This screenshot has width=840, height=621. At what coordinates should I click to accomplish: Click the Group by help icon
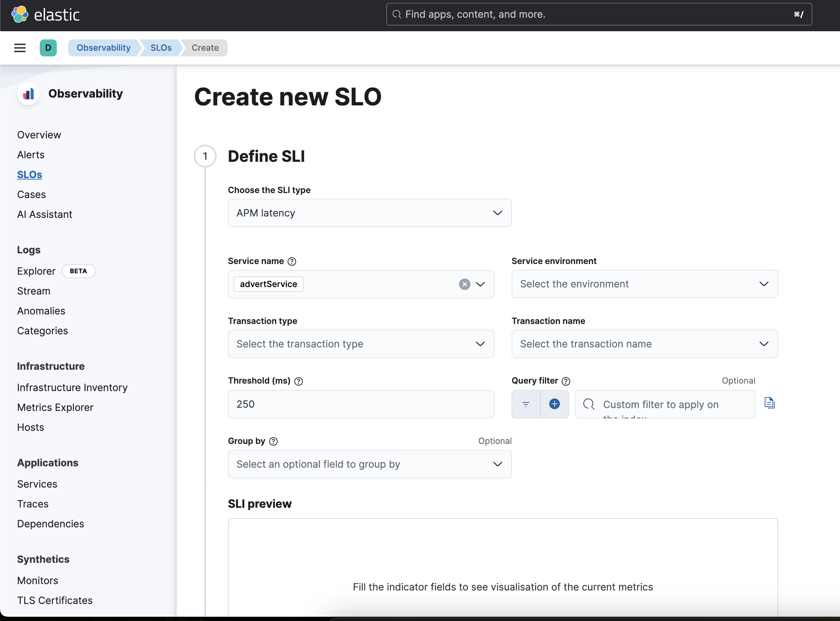pos(273,441)
